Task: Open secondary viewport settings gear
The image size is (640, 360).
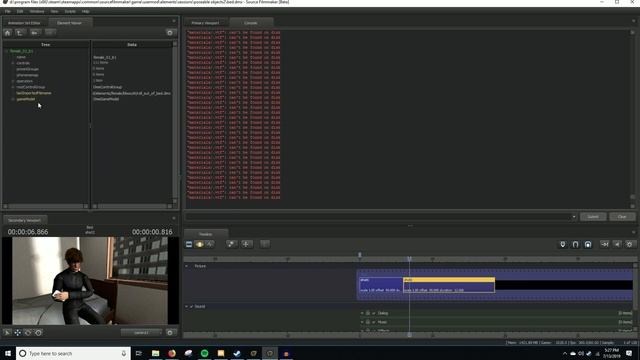Action: 170,333
